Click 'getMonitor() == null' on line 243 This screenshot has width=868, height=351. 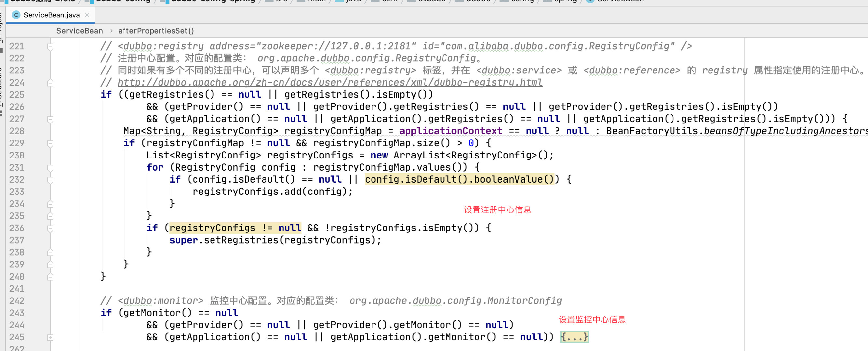coord(180,313)
